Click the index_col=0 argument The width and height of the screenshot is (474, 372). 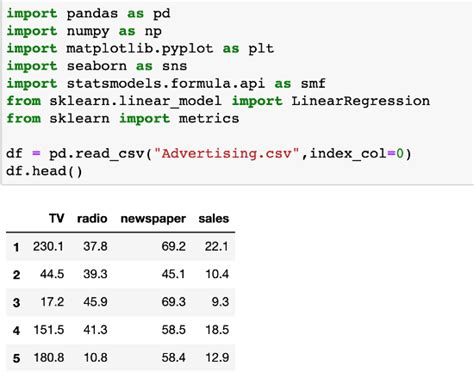[x=357, y=154]
